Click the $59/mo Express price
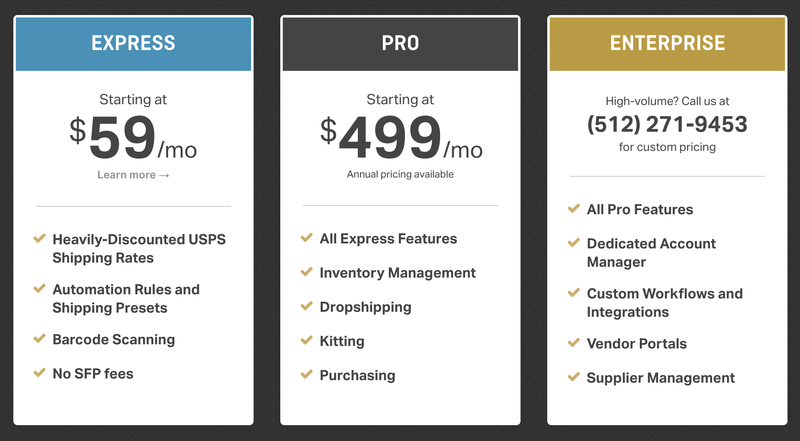Image resolution: width=800 pixels, height=441 pixels. [x=133, y=138]
